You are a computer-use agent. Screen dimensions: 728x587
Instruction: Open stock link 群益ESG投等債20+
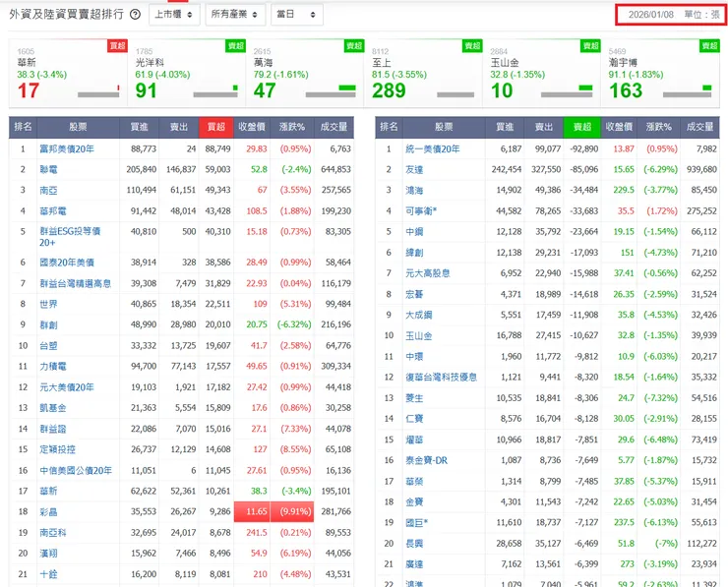(x=70, y=237)
